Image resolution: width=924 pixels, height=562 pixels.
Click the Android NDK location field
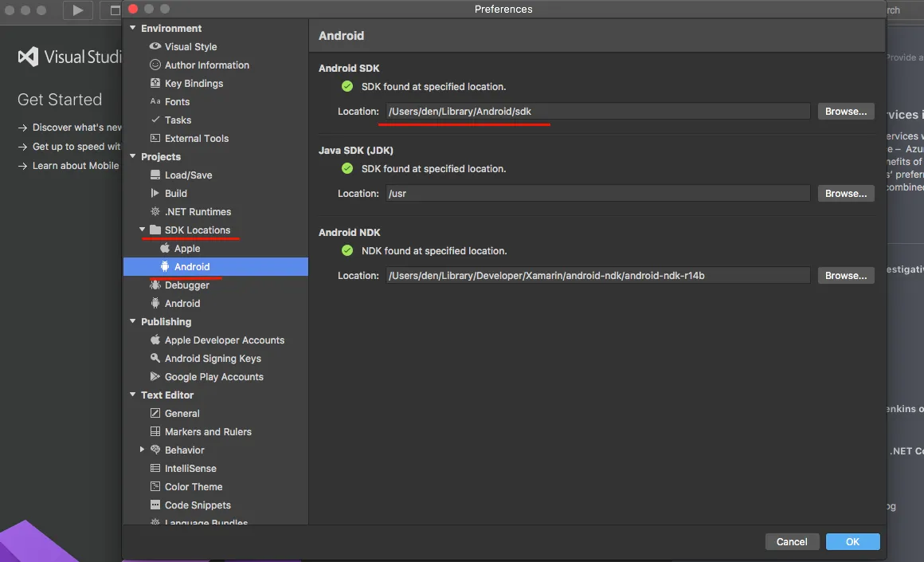point(597,276)
